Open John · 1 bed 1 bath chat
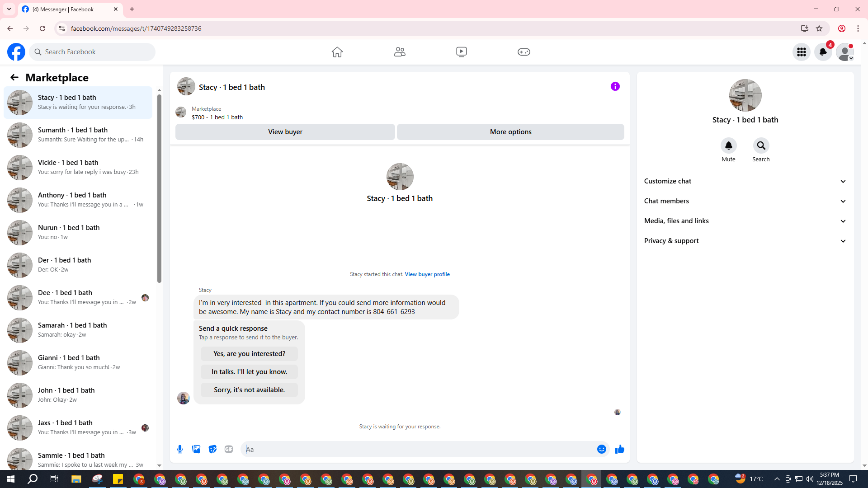The height and width of the screenshot is (488, 868). [x=78, y=395]
